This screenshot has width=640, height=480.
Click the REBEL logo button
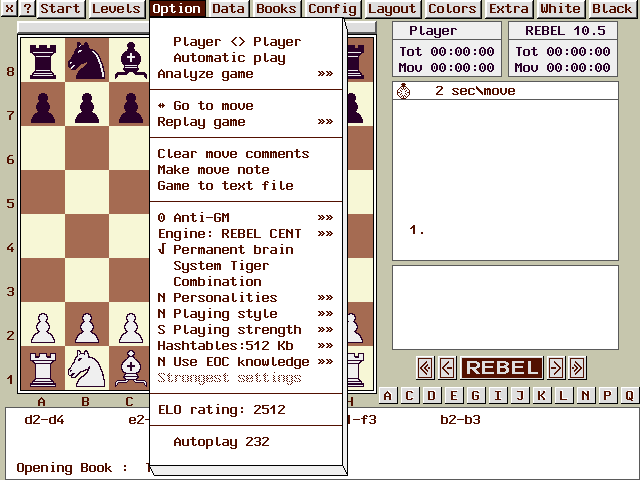[502, 368]
